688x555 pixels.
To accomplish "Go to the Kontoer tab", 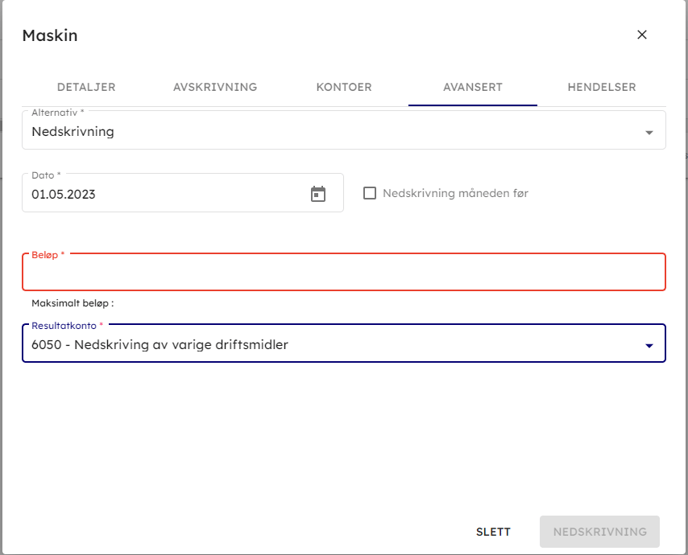I will (x=344, y=87).
